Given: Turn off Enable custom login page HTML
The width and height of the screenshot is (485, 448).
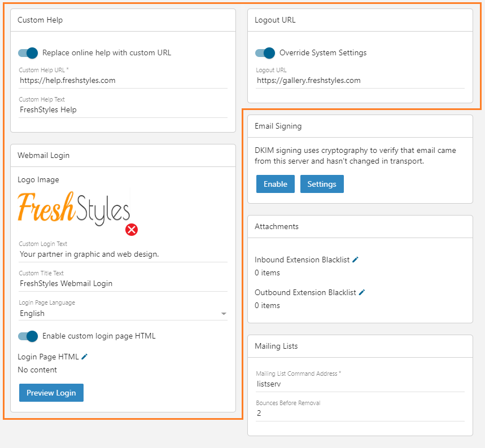Looking at the screenshot, I should (28, 336).
